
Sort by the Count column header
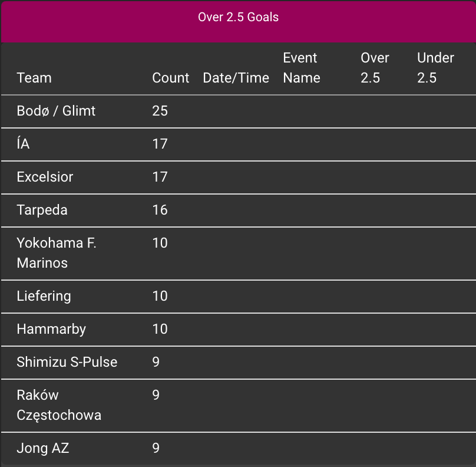point(171,78)
